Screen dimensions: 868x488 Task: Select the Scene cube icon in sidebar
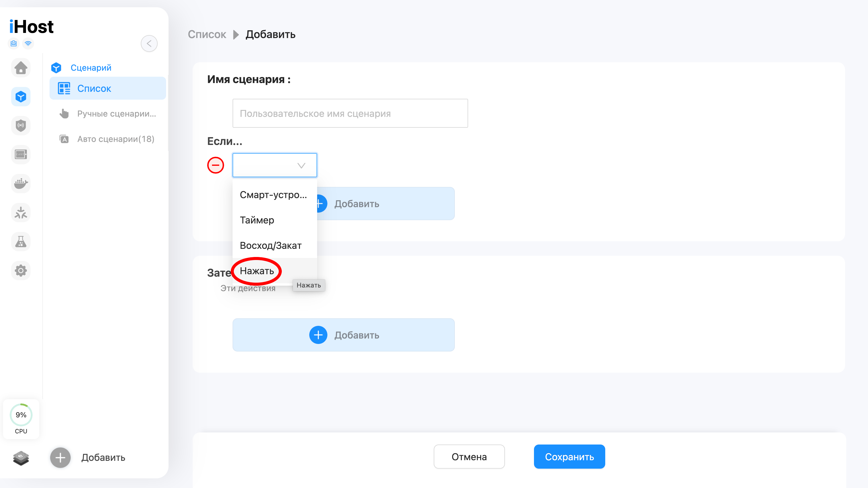click(x=21, y=97)
